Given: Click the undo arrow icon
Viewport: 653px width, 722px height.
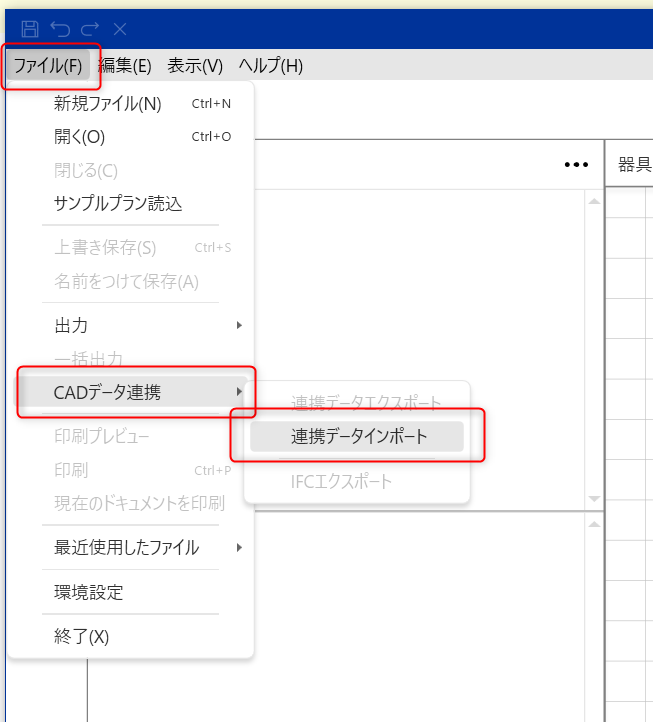Looking at the screenshot, I should [x=59, y=29].
